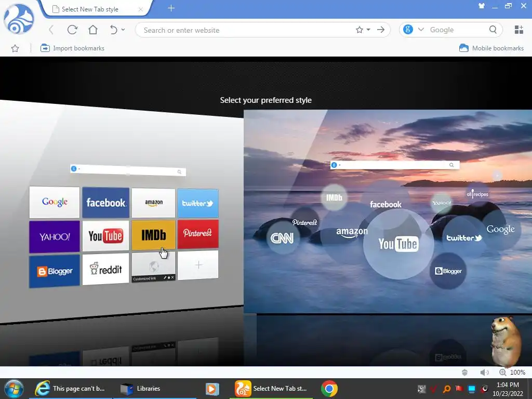Expand the undo closed tabs dropdown arrow
The image size is (532, 399).
point(123,30)
